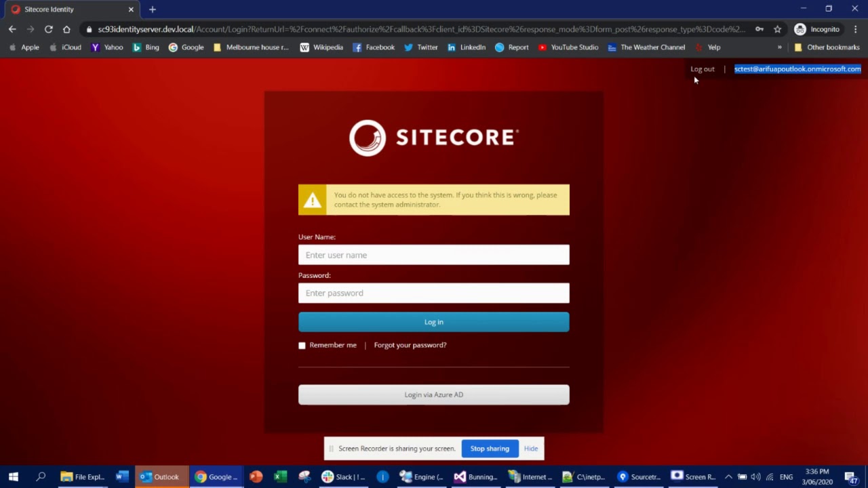Go back to the previous page

point(12,29)
